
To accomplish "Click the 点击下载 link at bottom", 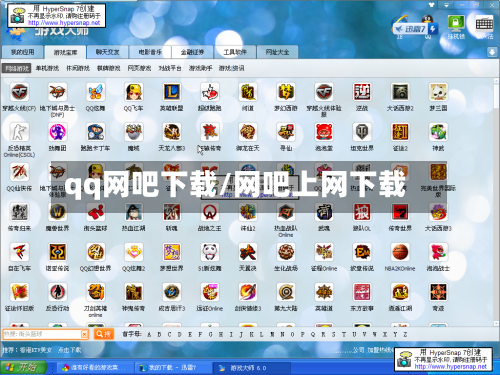I will tap(69, 350).
